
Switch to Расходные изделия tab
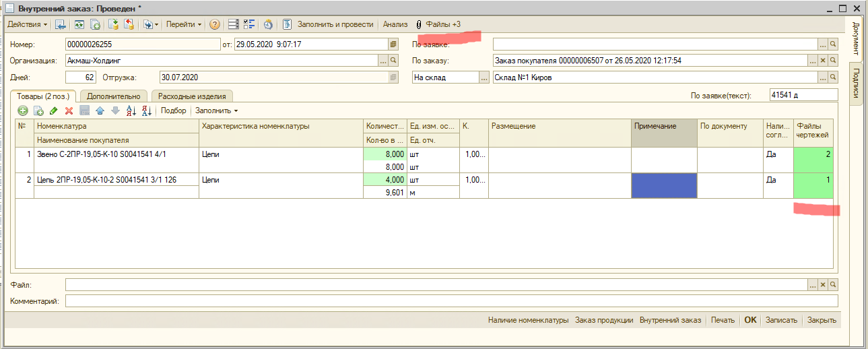(x=192, y=96)
